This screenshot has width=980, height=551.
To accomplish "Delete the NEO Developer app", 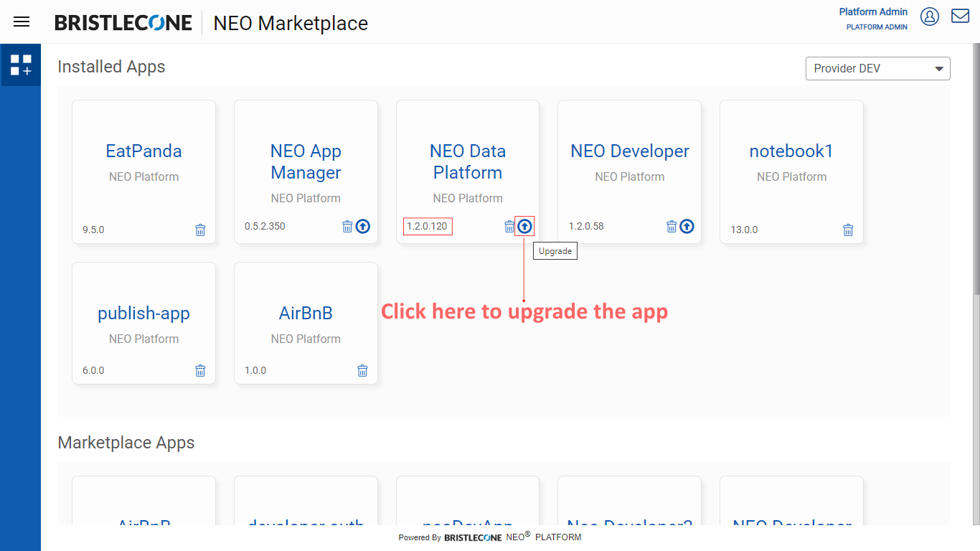I will 672,227.
